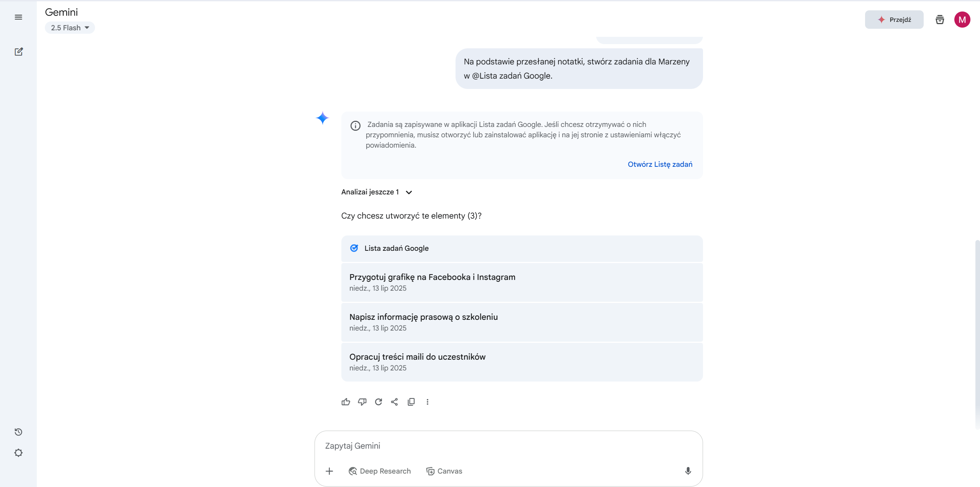Open the plus attachment menu
980x487 pixels.
pyautogui.click(x=329, y=471)
